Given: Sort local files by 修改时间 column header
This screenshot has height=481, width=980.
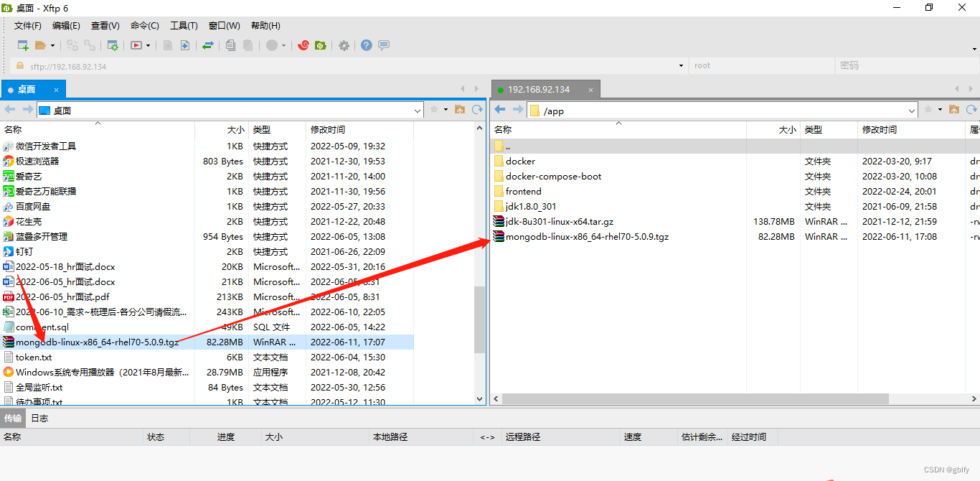Looking at the screenshot, I should (x=359, y=130).
